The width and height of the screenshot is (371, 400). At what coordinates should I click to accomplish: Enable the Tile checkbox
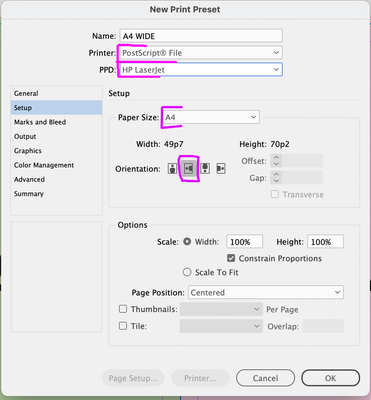point(123,326)
